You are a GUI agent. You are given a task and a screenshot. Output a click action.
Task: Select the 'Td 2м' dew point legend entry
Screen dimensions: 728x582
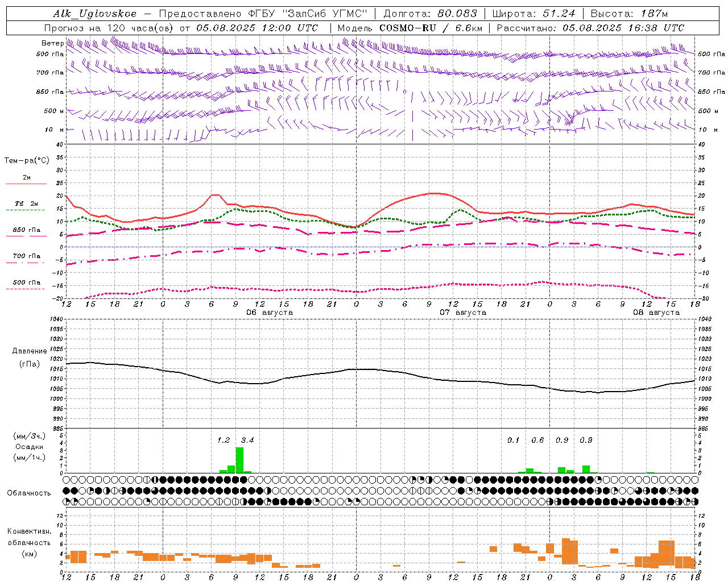[26, 203]
